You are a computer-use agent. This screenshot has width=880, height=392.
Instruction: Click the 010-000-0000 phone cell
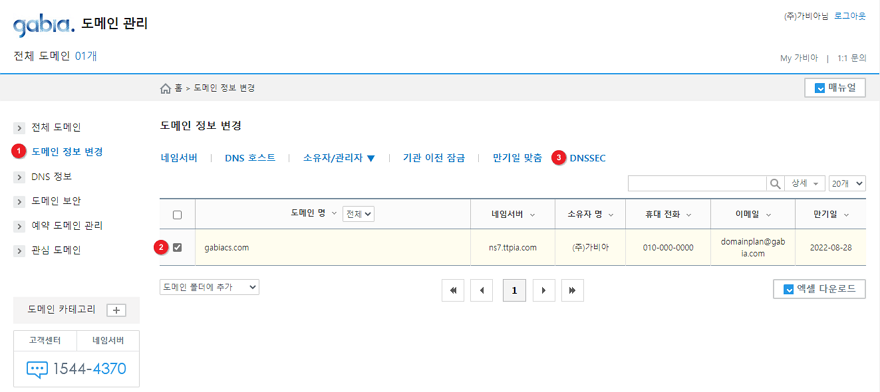tap(668, 247)
